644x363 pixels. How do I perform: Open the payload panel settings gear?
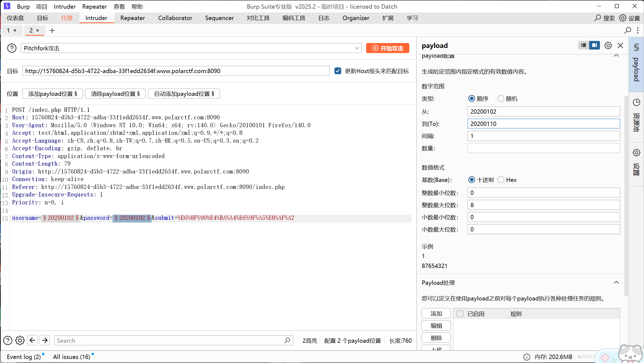point(608,45)
